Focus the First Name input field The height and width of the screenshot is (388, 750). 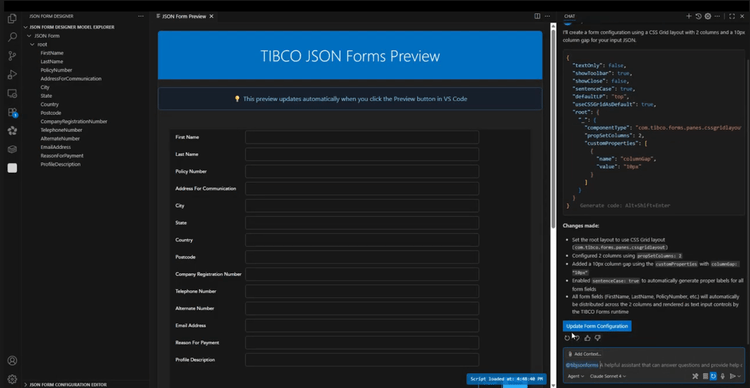(362, 137)
